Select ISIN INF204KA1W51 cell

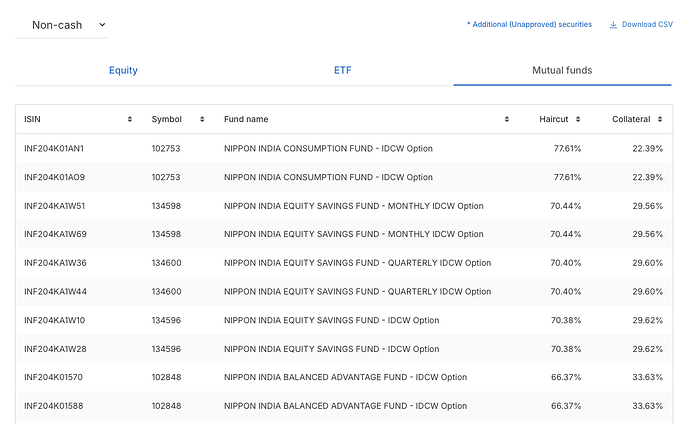click(x=54, y=206)
